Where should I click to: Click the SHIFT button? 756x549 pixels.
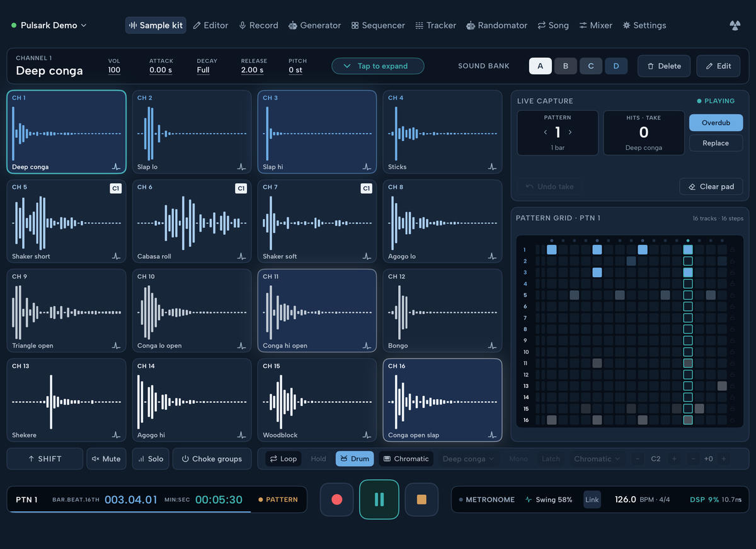pos(45,459)
